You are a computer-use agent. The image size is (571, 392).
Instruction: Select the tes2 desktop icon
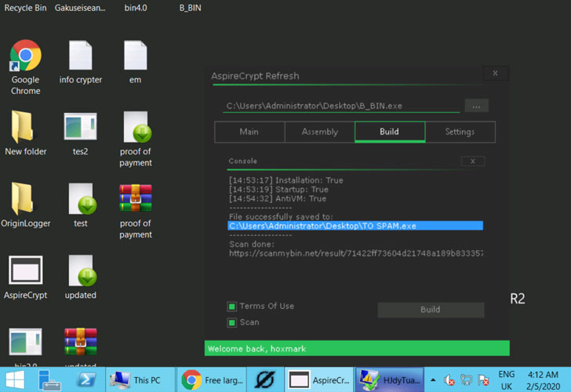(x=81, y=126)
